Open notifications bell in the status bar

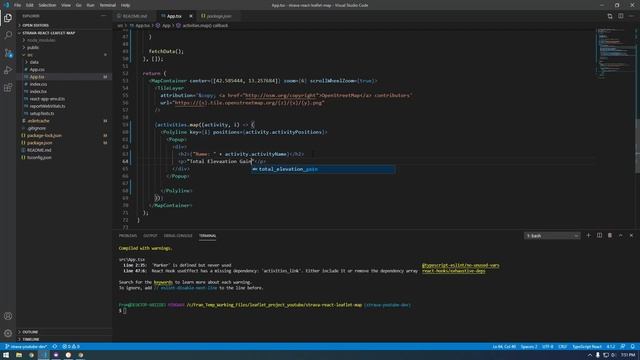[632, 347]
